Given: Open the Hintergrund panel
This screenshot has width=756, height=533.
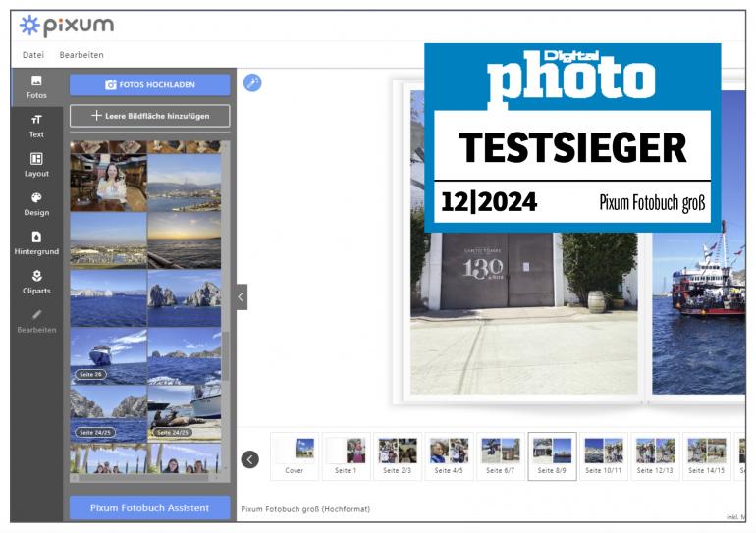Looking at the screenshot, I should click(x=36, y=243).
